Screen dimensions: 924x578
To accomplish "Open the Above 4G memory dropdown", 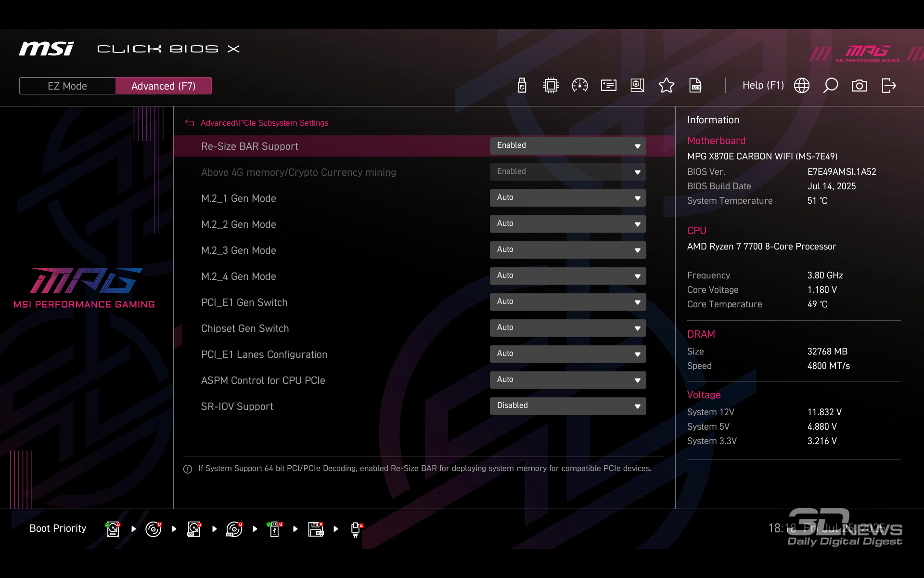I will pos(568,172).
